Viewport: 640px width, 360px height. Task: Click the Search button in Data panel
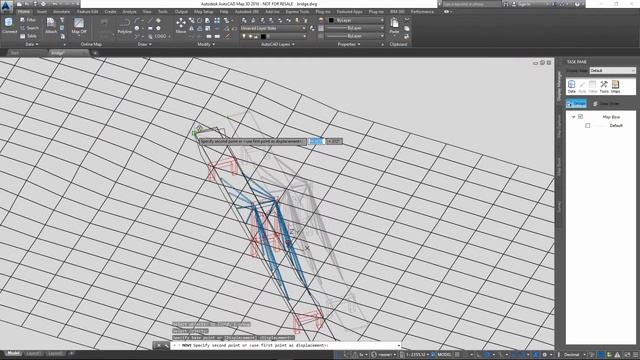click(29, 28)
